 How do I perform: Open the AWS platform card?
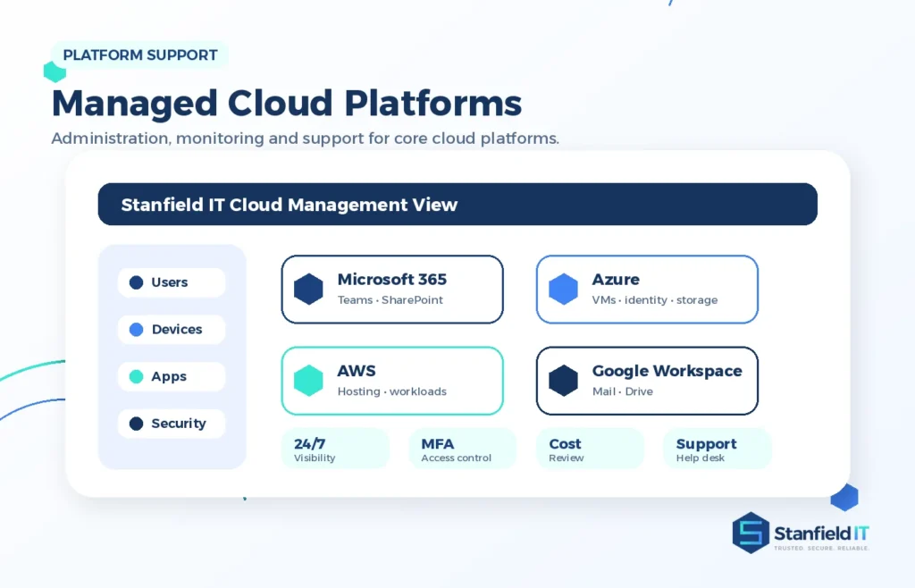[x=392, y=381]
